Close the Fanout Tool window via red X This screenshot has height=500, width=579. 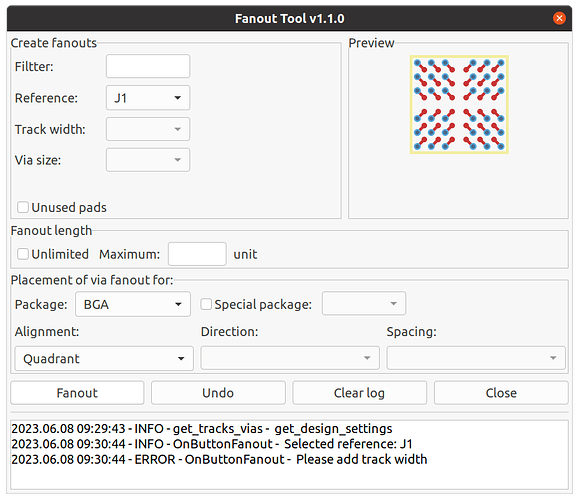(x=559, y=18)
